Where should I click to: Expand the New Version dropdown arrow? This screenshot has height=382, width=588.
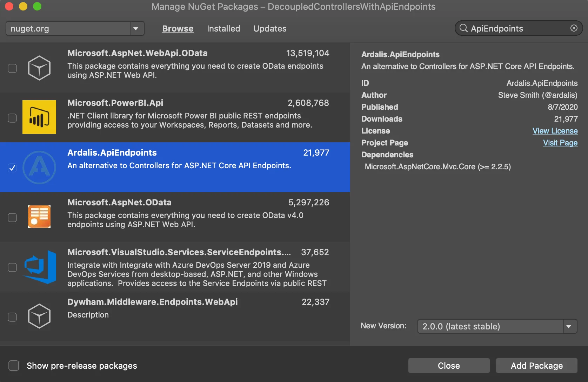click(569, 326)
